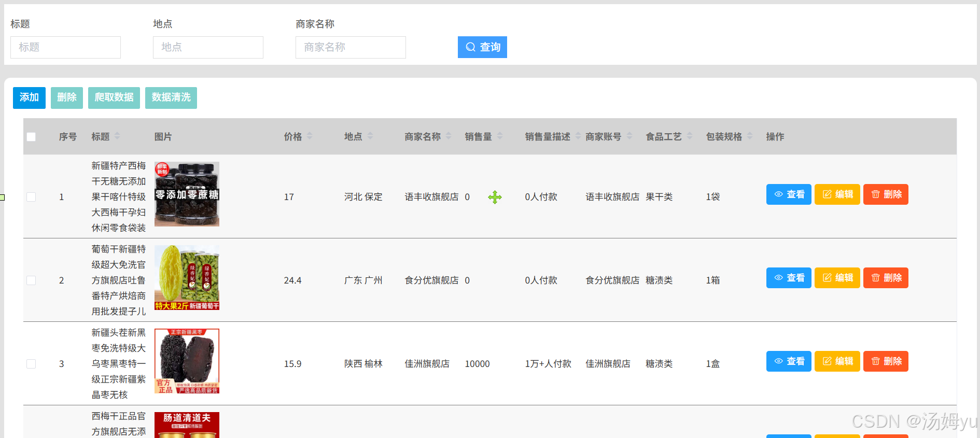Open the 肠道清道夫 product image
This screenshot has width=980, height=438.
187,425
